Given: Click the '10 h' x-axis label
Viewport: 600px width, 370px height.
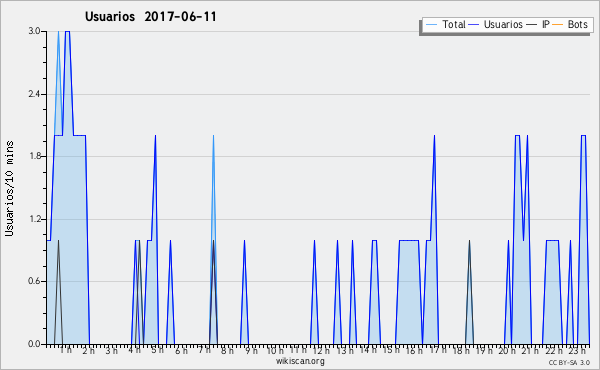Looking at the screenshot, I should coord(275,350).
